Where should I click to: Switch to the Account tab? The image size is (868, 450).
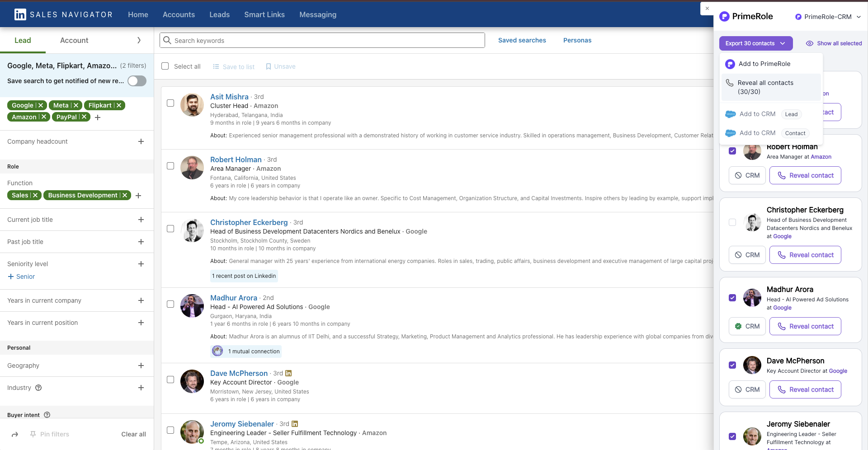pos(74,40)
